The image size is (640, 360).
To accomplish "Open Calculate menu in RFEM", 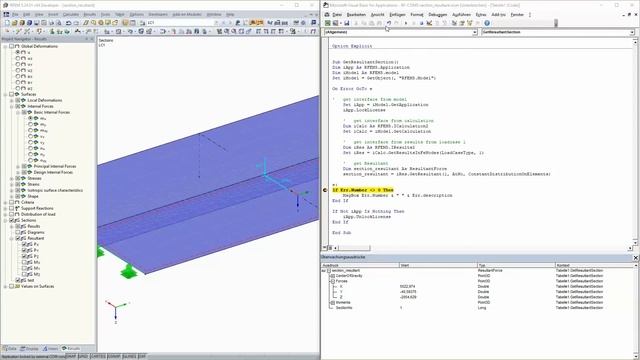I will pos(71,14).
